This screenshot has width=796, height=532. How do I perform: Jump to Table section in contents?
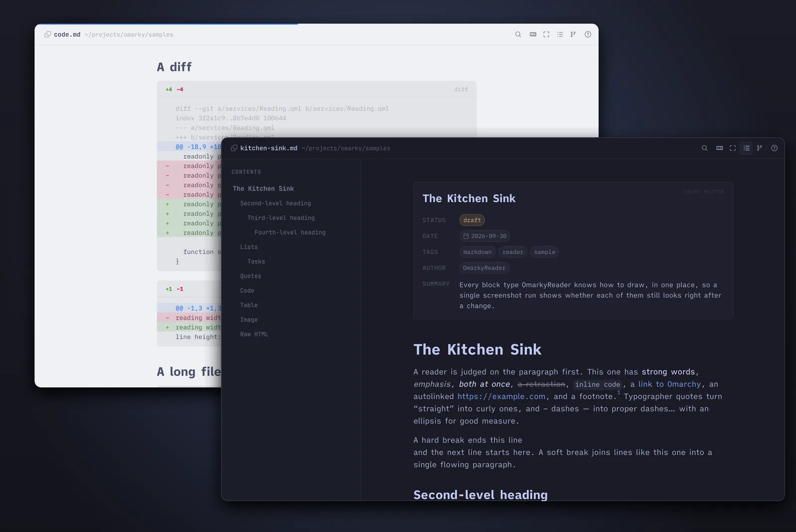pyautogui.click(x=249, y=305)
